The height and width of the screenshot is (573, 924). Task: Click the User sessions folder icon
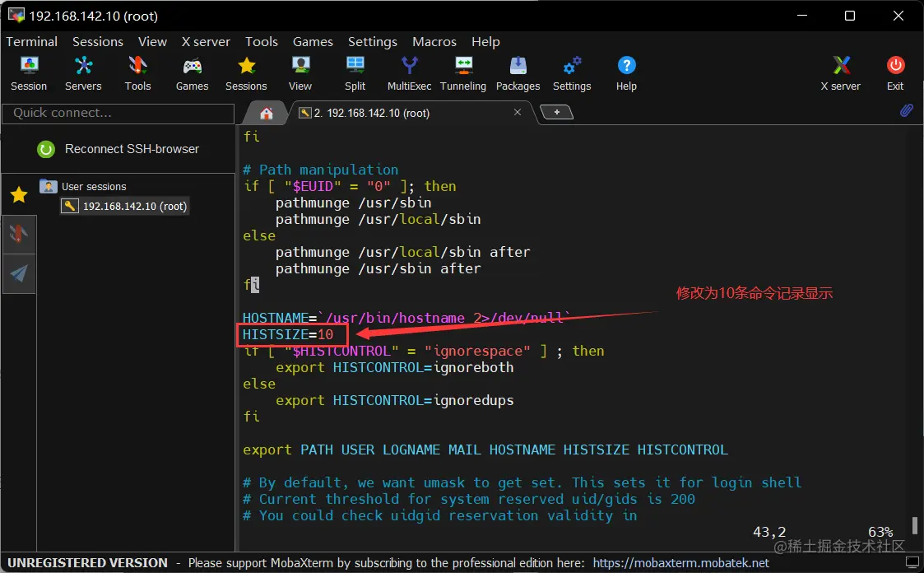(48, 186)
